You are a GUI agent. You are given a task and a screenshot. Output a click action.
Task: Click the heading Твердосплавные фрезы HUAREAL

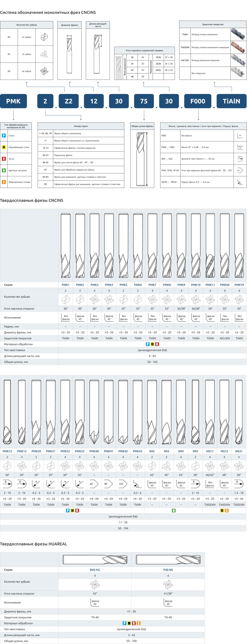pos(34,544)
